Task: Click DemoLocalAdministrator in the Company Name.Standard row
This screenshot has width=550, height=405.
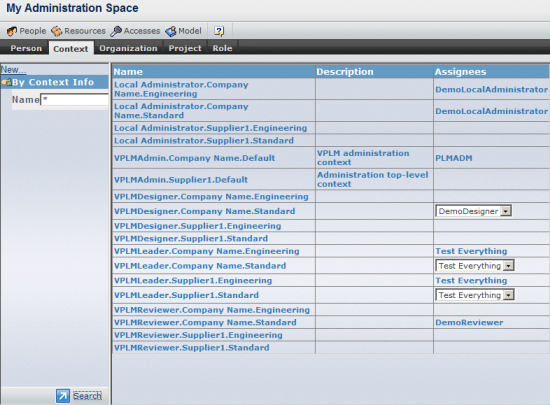Action: coord(491,112)
